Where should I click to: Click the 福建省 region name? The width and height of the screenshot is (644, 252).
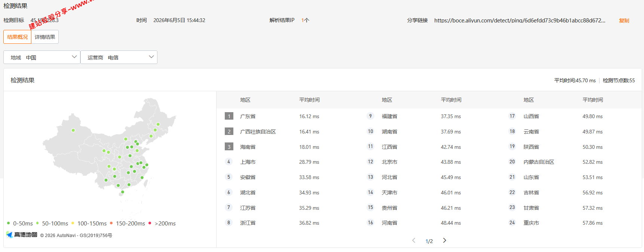(x=389, y=116)
